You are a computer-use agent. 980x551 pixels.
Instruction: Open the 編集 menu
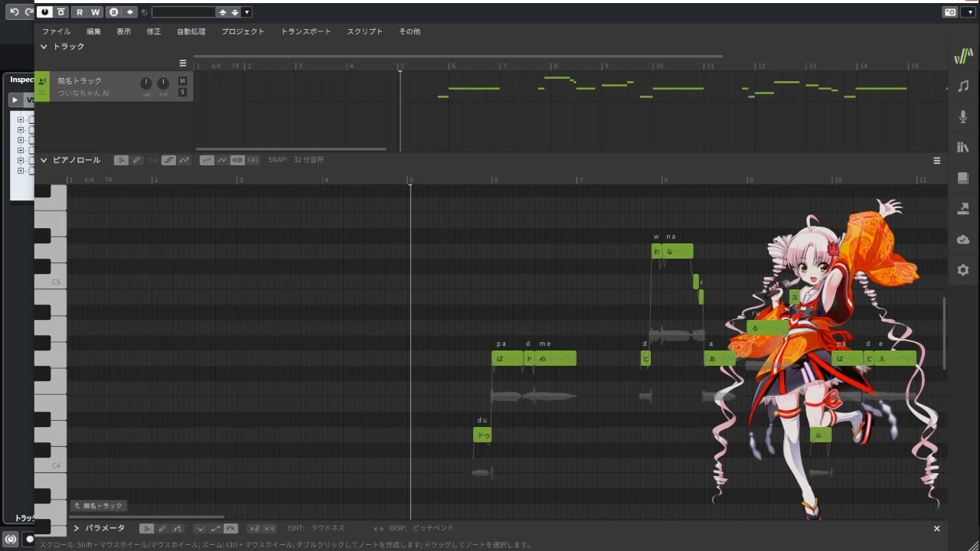pos(93,31)
